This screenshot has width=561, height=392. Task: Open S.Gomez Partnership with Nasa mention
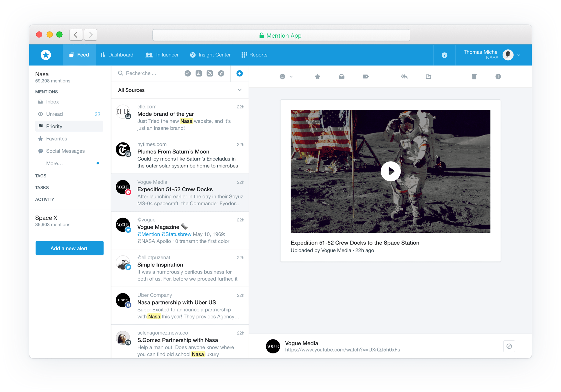[x=180, y=342]
